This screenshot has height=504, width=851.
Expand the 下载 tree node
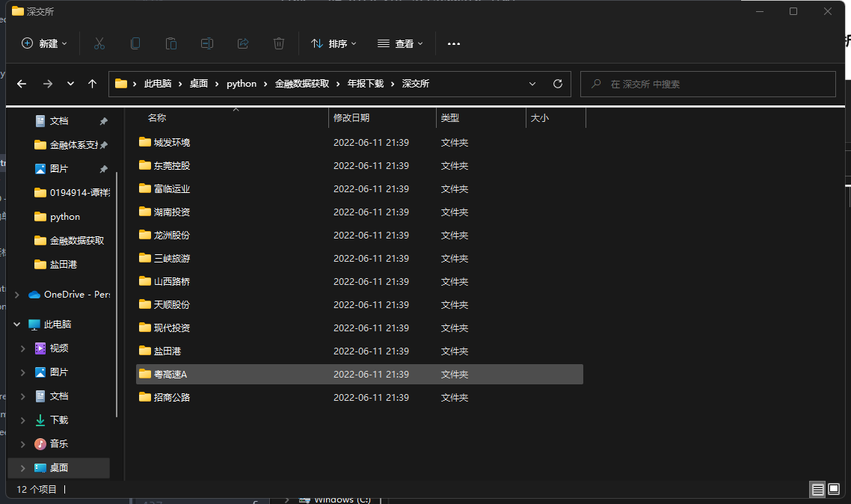pyautogui.click(x=22, y=420)
